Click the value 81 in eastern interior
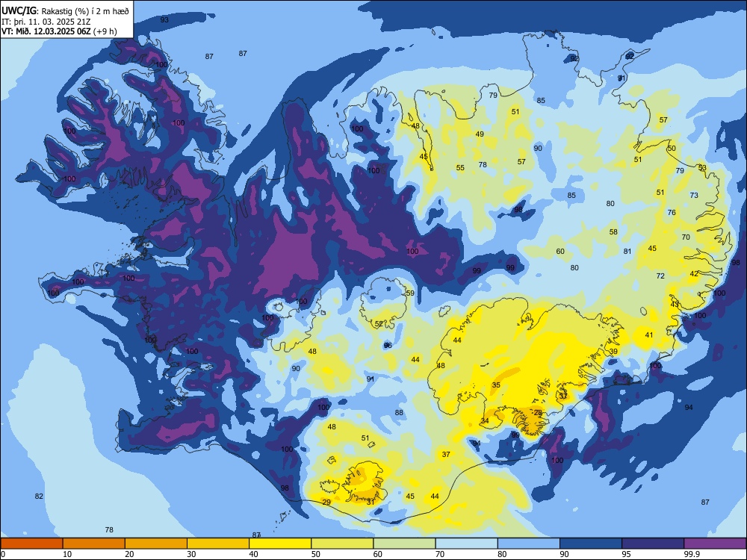Screen dimensions: 747x560 pyautogui.click(x=627, y=252)
